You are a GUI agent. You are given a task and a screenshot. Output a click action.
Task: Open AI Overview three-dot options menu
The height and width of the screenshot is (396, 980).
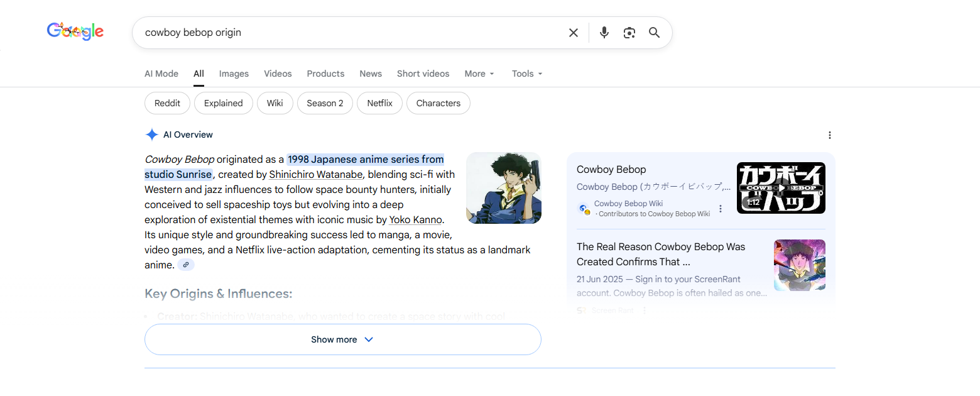tap(830, 135)
